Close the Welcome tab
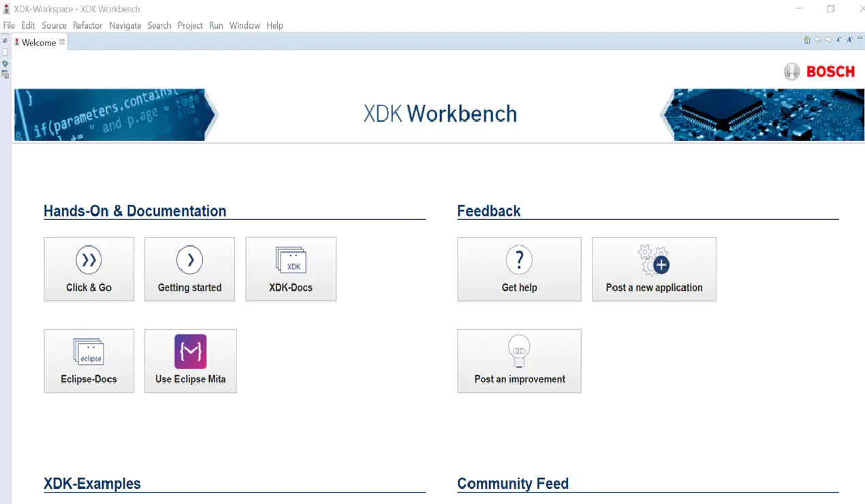865x504 pixels. [x=62, y=42]
